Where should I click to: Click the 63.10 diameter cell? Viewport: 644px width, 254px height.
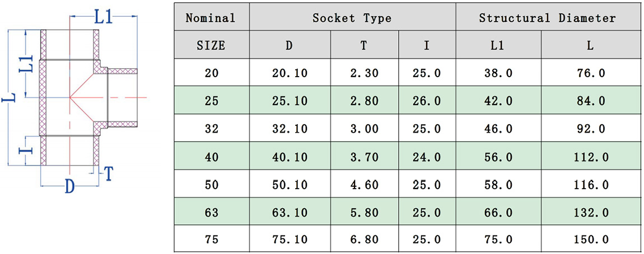click(289, 213)
